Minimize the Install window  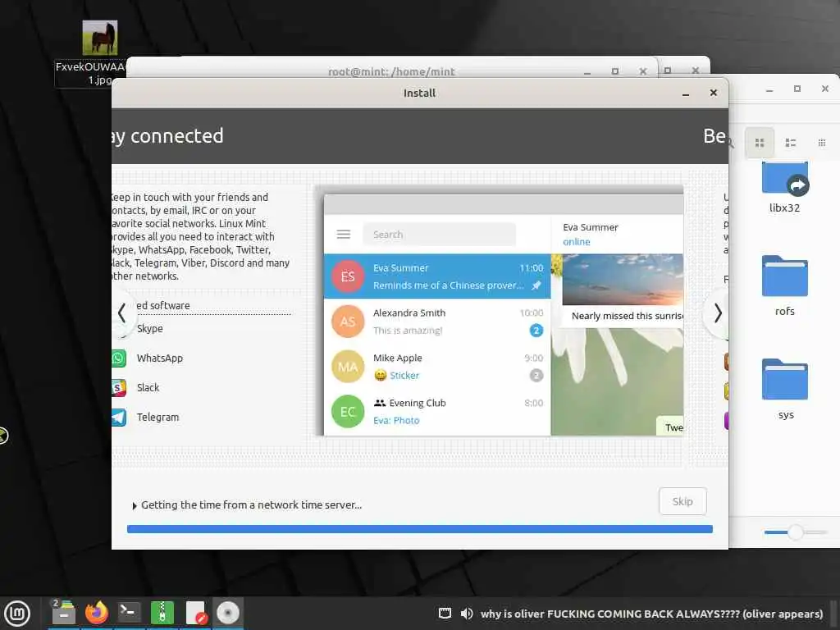click(685, 94)
